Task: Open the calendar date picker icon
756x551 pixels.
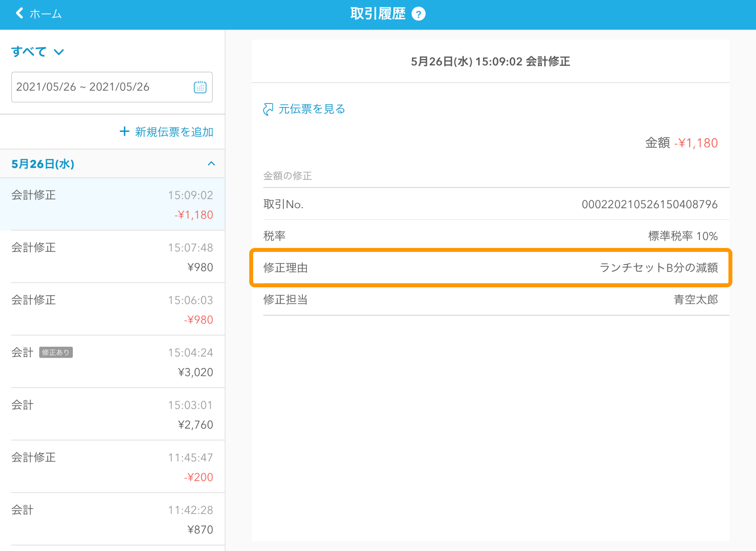Action: pos(200,87)
